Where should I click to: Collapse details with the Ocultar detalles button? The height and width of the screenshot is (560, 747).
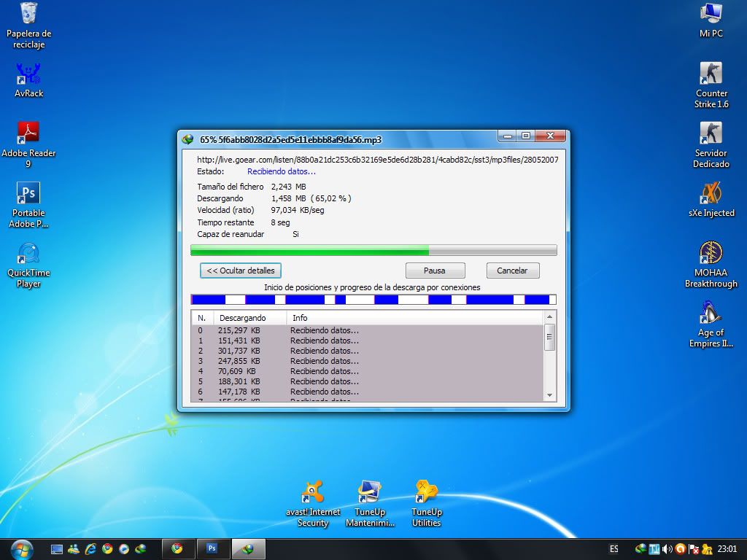pos(241,271)
